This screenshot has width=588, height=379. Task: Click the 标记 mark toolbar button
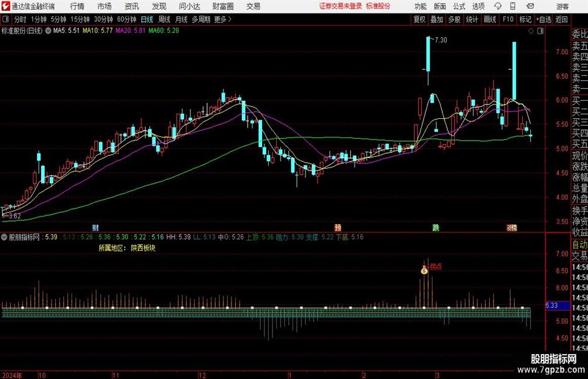525,19
